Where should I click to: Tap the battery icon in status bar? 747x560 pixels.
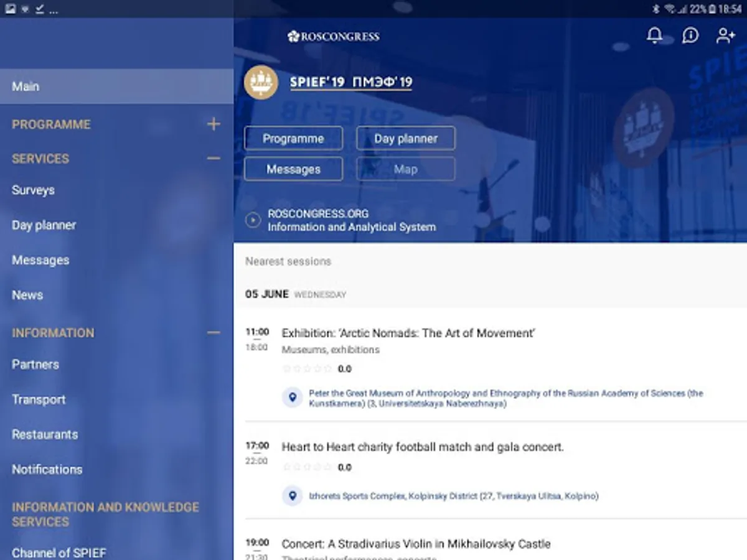coord(712,9)
